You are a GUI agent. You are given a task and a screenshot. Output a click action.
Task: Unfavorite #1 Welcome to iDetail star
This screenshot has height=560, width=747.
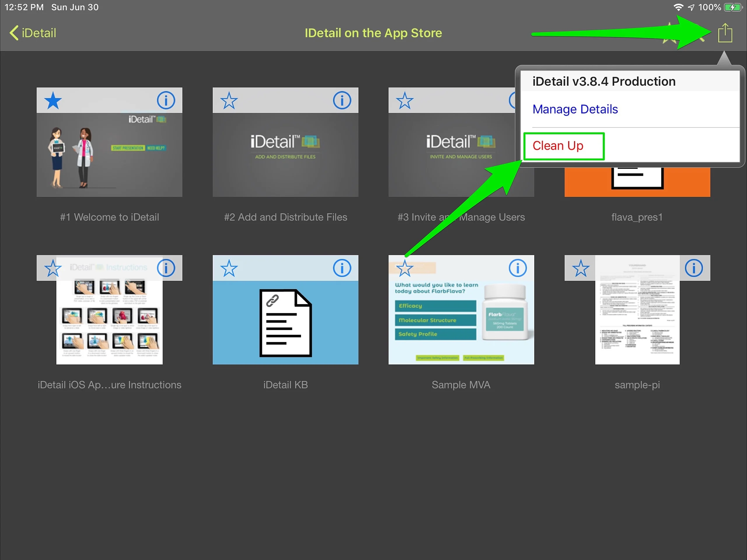click(53, 101)
